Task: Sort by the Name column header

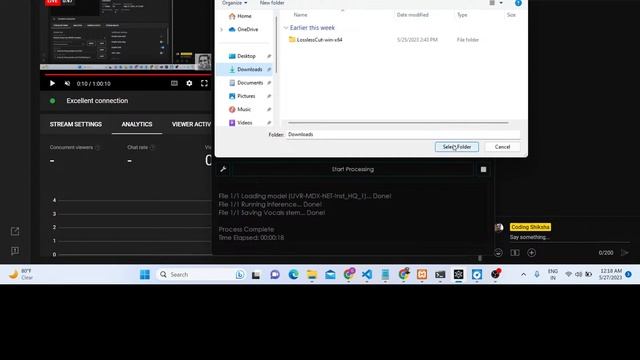Action: click(300, 15)
